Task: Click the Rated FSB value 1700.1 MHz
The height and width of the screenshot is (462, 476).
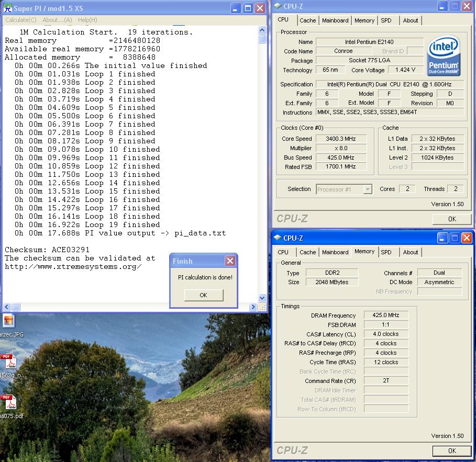Action: [341, 166]
